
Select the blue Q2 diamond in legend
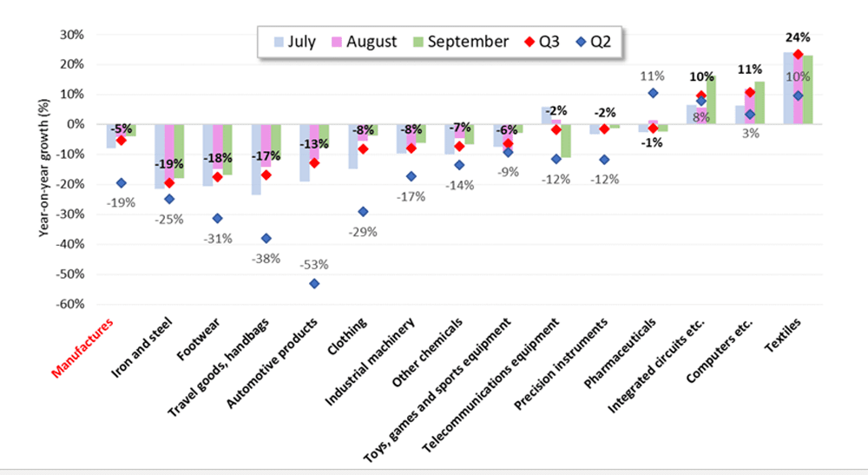pyautogui.click(x=581, y=42)
